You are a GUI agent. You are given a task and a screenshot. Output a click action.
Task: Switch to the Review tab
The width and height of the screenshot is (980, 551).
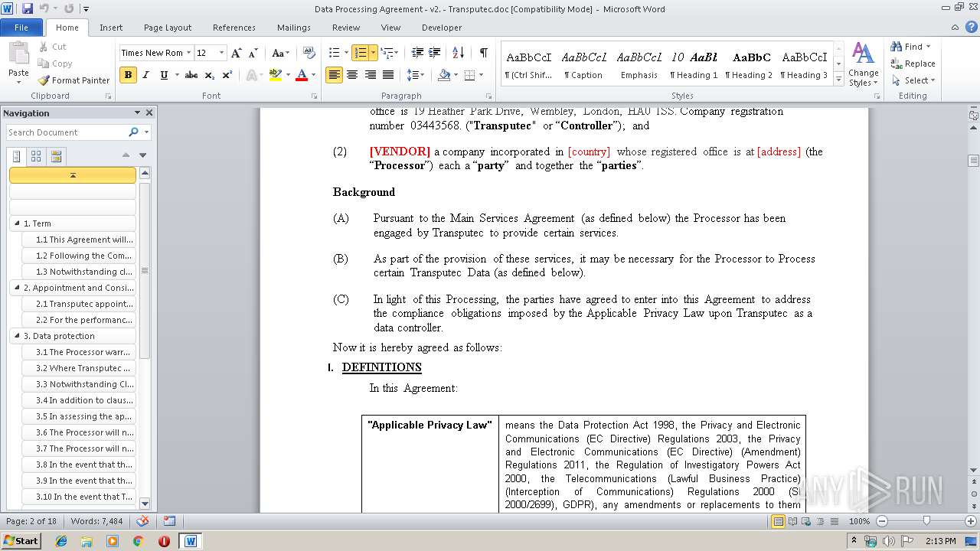[x=346, y=28]
